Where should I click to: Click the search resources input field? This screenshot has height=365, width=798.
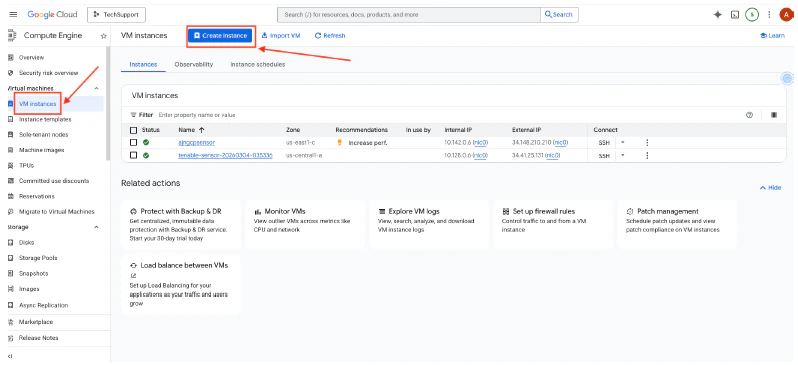coord(409,15)
